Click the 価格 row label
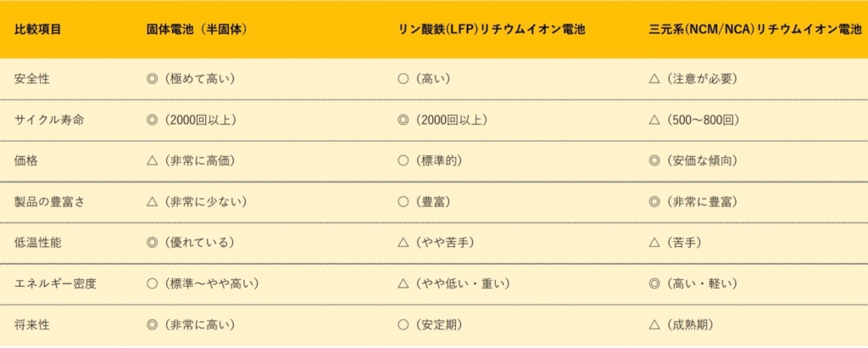The height and width of the screenshot is (348, 868). (x=25, y=160)
